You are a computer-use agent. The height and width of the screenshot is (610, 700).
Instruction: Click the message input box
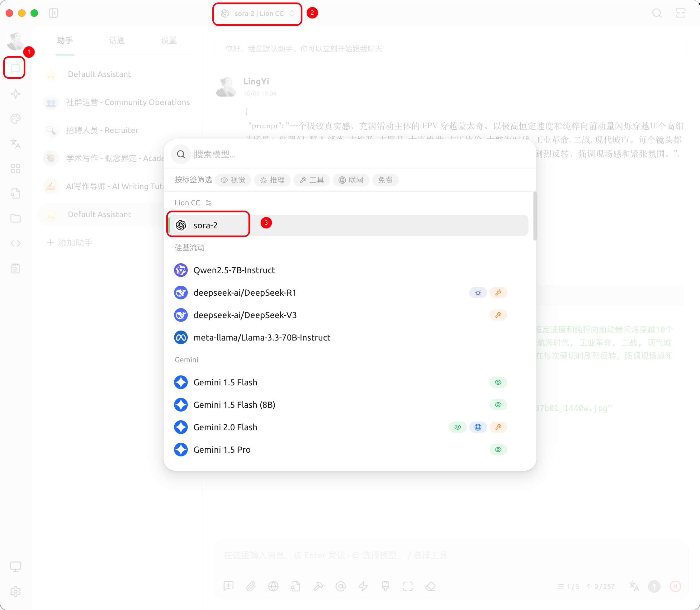[451, 555]
